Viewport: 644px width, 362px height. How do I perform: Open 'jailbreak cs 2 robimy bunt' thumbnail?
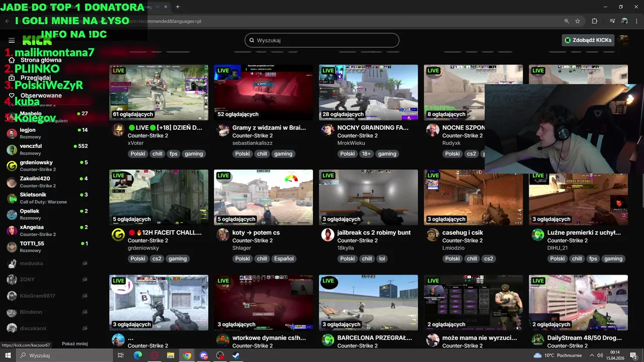click(x=368, y=197)
